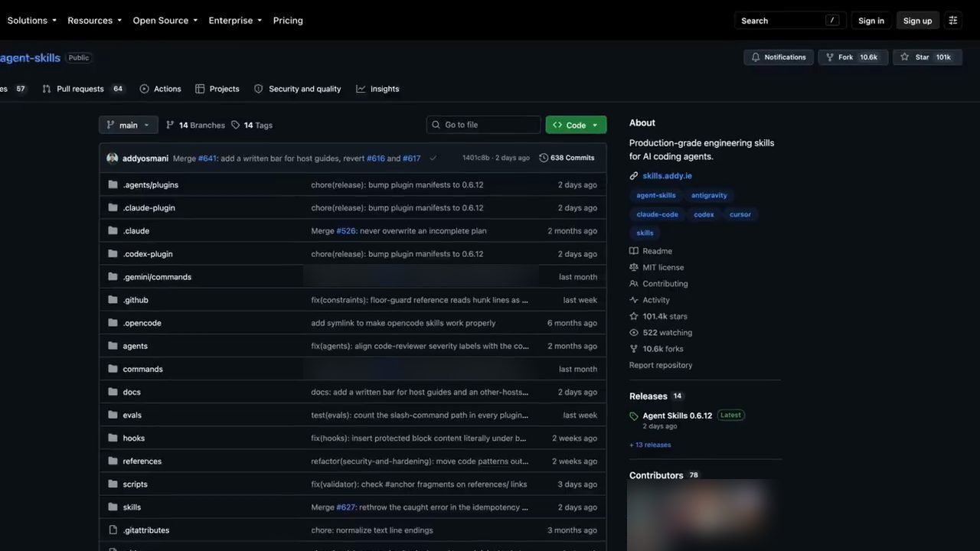Click the folder icon in the scripts row
This screenshot has height=551, width=980.
pyautogui.click(x=113, y=484)
